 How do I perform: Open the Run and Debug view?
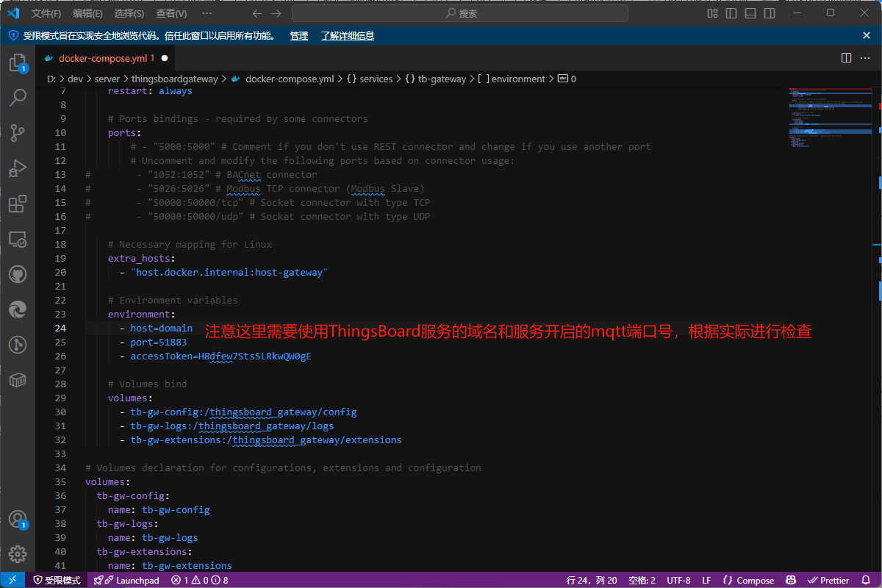coord(18,168)
